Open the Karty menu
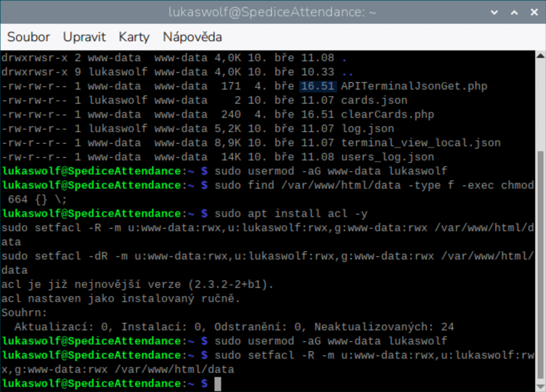546x392 pixels. click(134, 37)
